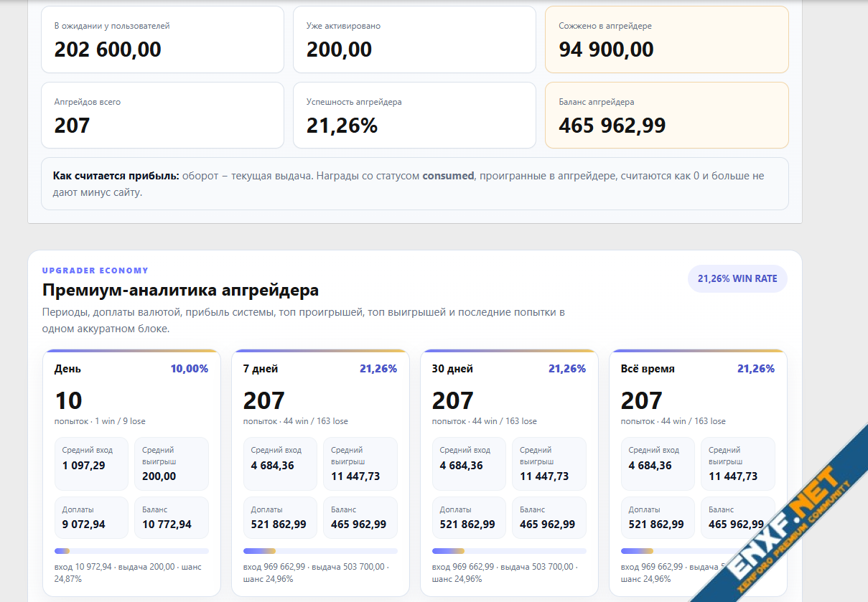Click the Сожжено в апгрейдере card

(667, 39)
